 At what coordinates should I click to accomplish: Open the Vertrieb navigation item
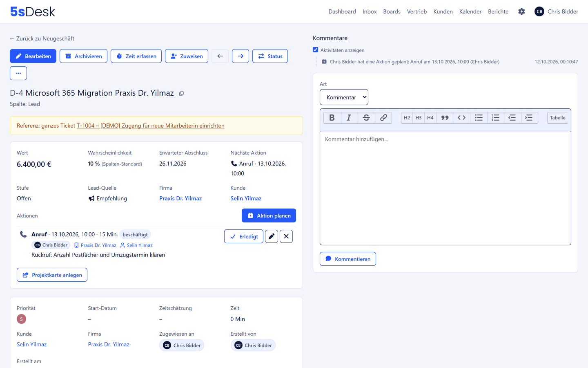(x=417, y=11)
